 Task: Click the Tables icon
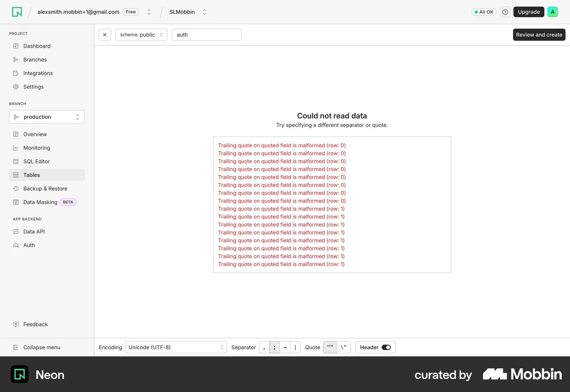coord(16,175)
